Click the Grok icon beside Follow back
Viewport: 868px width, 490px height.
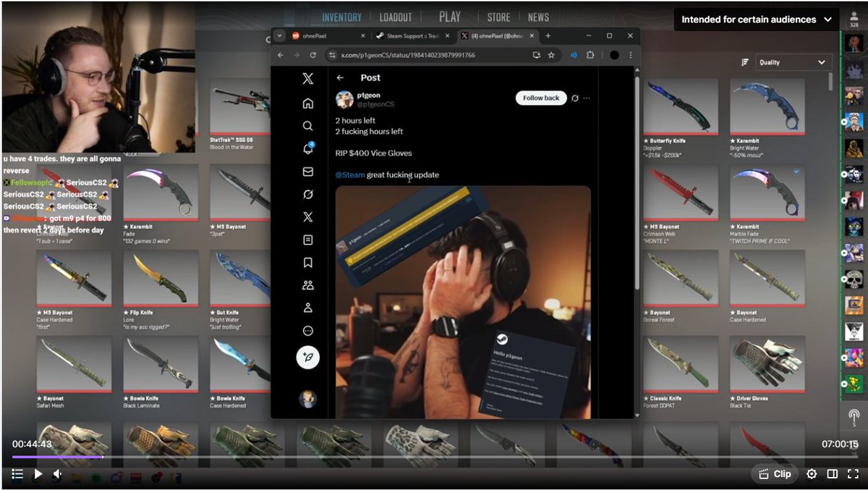pos(575,98)
